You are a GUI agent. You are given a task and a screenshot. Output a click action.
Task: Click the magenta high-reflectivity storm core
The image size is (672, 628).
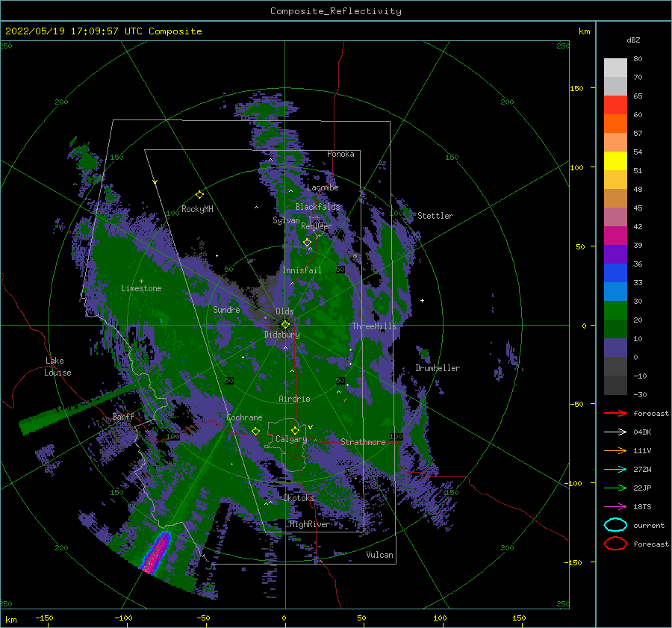point(158,553)
